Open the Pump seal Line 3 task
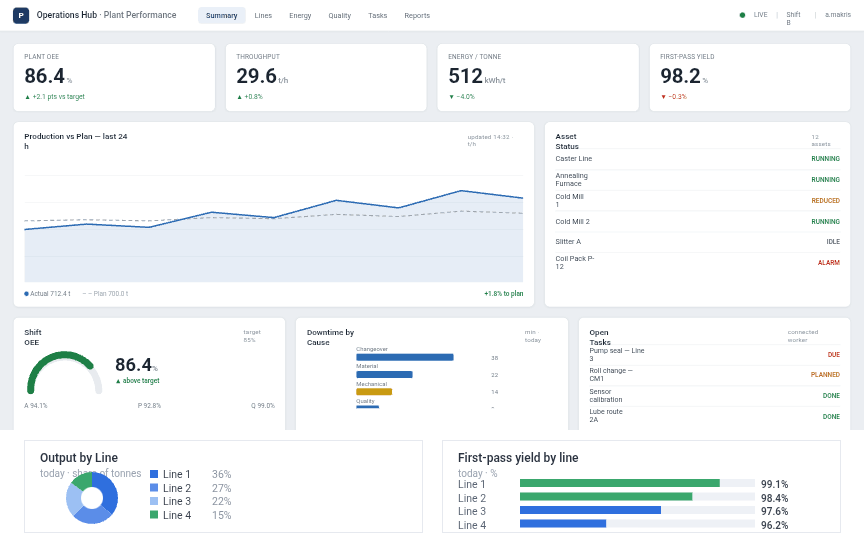The image size is (864, 540). pos(715,355)
